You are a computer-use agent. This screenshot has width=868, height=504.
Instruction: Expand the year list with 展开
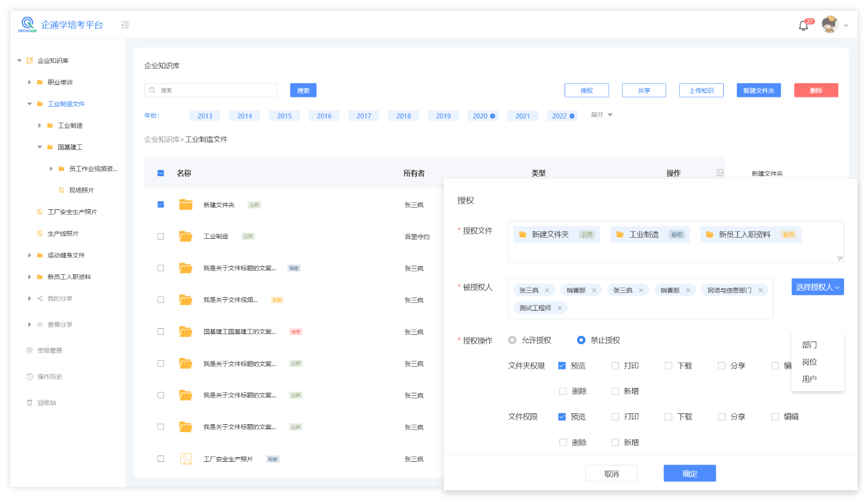point(602,115)
